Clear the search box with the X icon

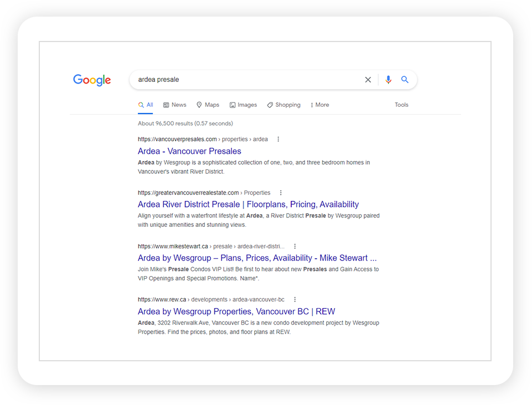pos(368,80)
